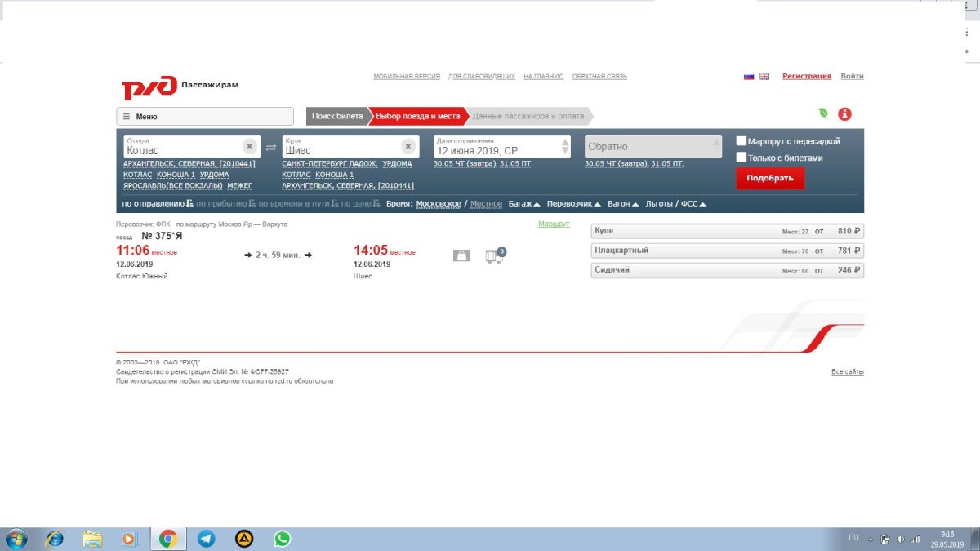The image size is (980, 551).
Task: Click the luggage icon for train 375Я
Action: pyautogui.click(x=461, y=256)
